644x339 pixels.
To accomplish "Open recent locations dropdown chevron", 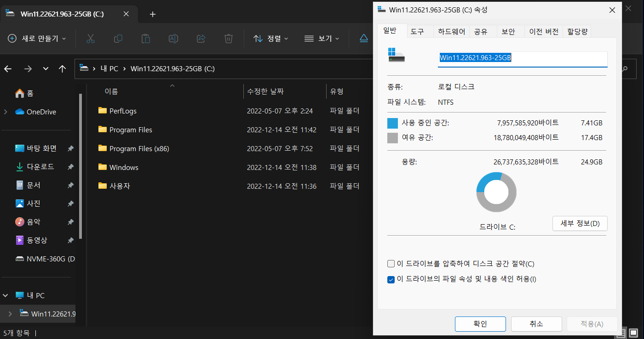I will click(x=46, y=69).
